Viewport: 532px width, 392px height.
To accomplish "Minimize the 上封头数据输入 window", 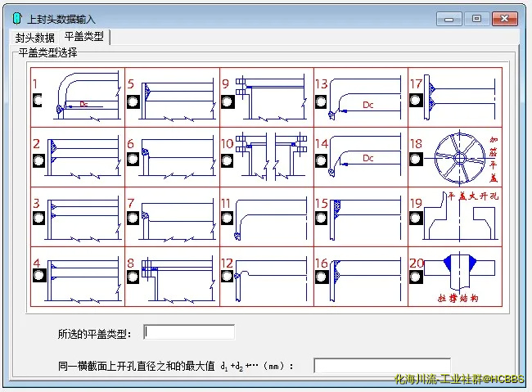I will (449, 19).
